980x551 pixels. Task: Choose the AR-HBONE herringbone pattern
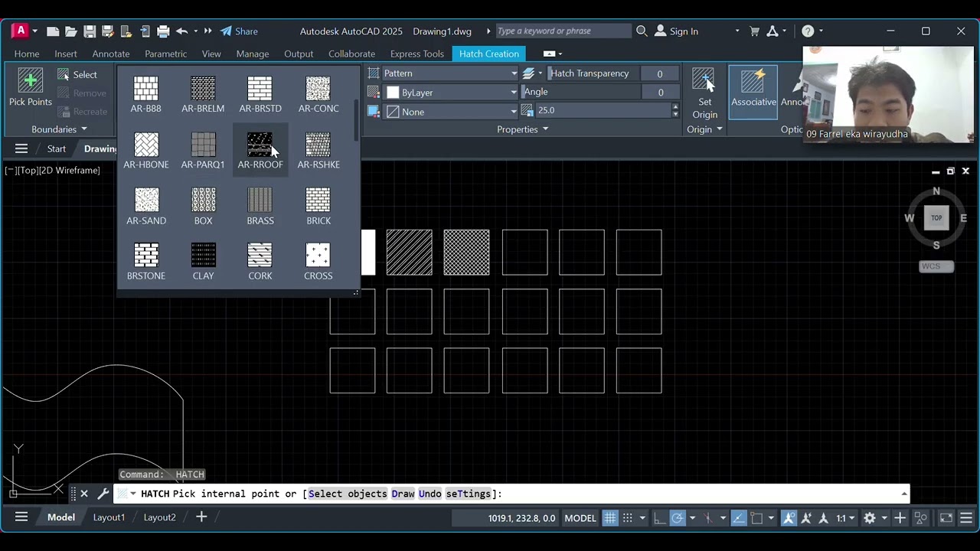point(145,150)
